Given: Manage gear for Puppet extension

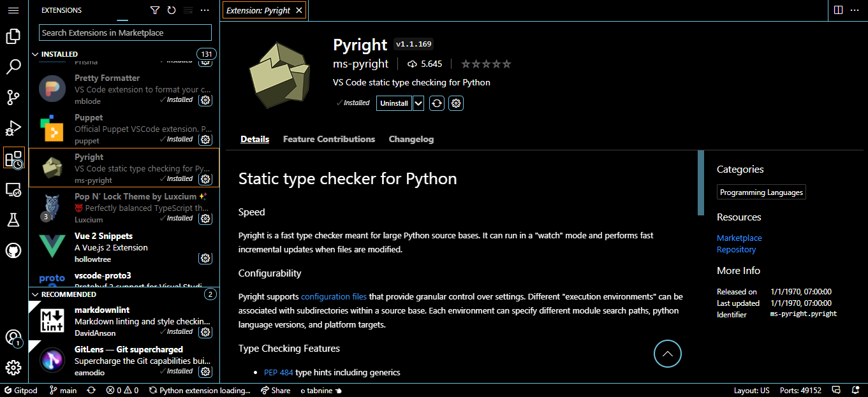Looking at the screenshot, I should [205, 140].
